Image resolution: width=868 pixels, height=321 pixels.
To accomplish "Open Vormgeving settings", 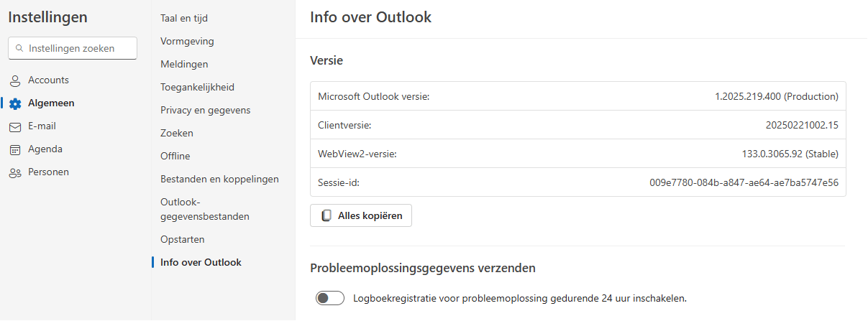I will (187, 41).
